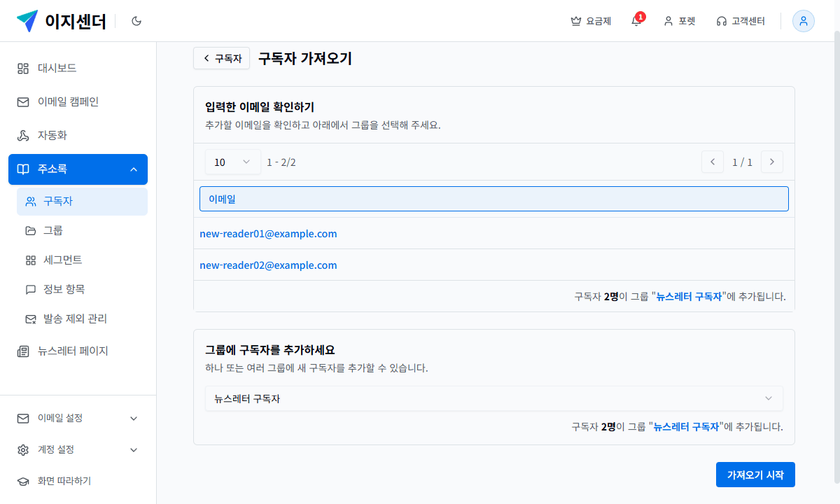Click the automation webhook icon

(x=23, y=136)
